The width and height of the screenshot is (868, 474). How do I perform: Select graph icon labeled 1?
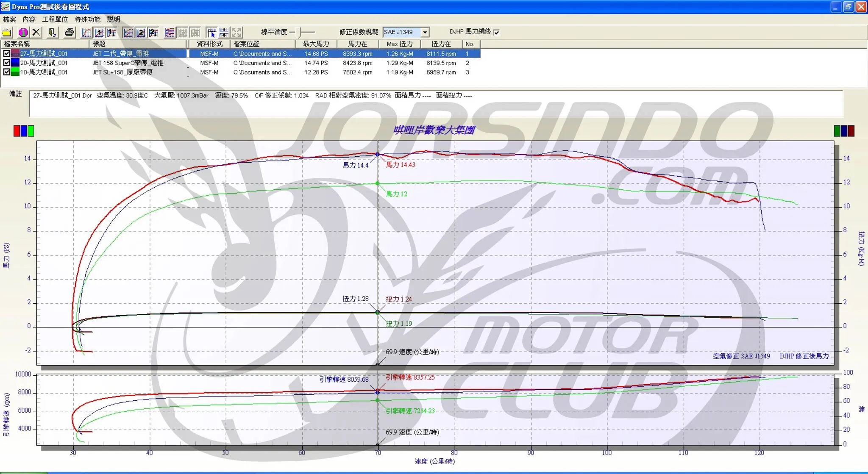pyautogui.click(x=99, y=32)
